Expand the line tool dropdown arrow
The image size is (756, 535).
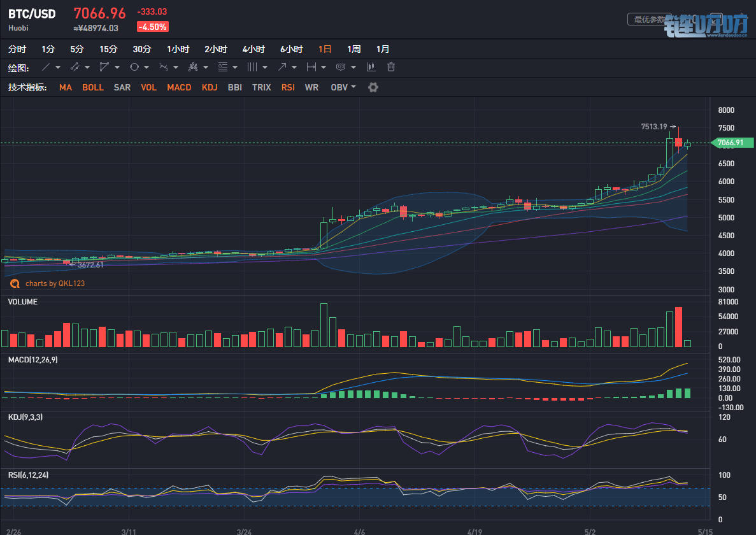pyautogui.click(x=58, y=68)
